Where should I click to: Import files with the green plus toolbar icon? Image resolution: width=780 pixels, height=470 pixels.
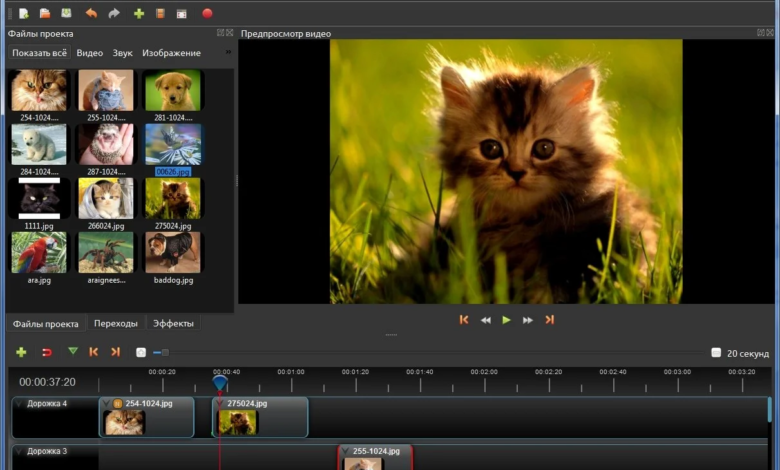pos(139,13)
